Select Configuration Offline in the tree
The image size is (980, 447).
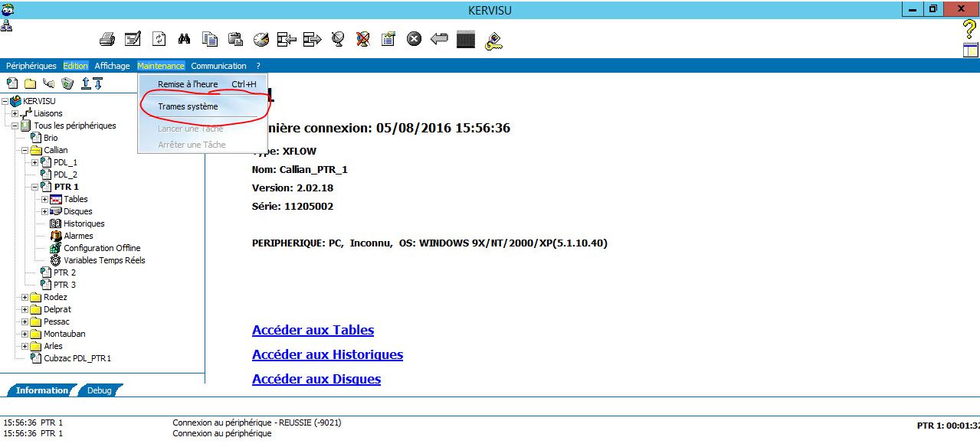point(102,248)
